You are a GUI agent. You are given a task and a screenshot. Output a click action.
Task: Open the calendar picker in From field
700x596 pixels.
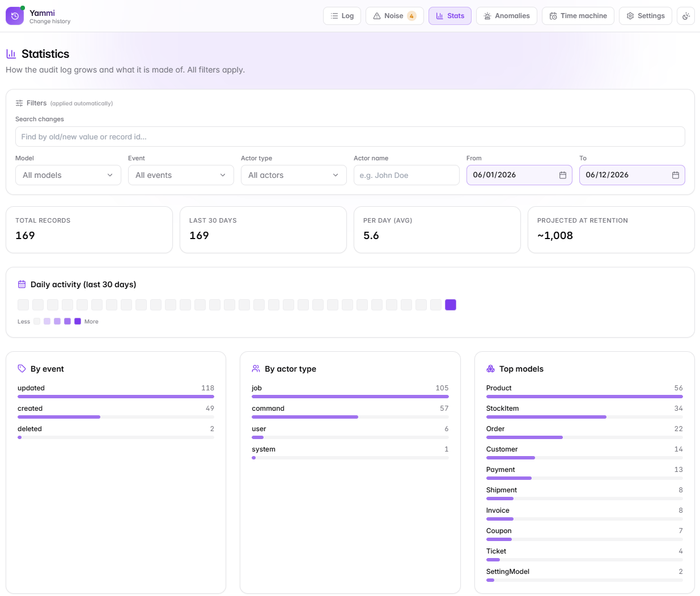563,175
